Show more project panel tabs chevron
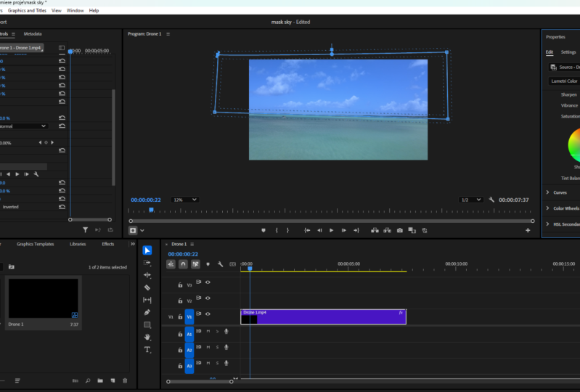The width and height of the screenshot is (580, 392). tap(133, 244)
